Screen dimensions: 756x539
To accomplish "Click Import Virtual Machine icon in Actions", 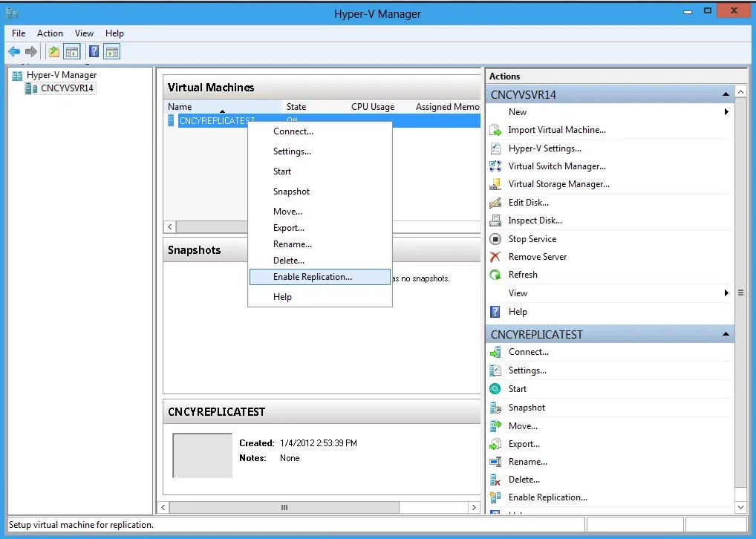I will coord(495,130).
